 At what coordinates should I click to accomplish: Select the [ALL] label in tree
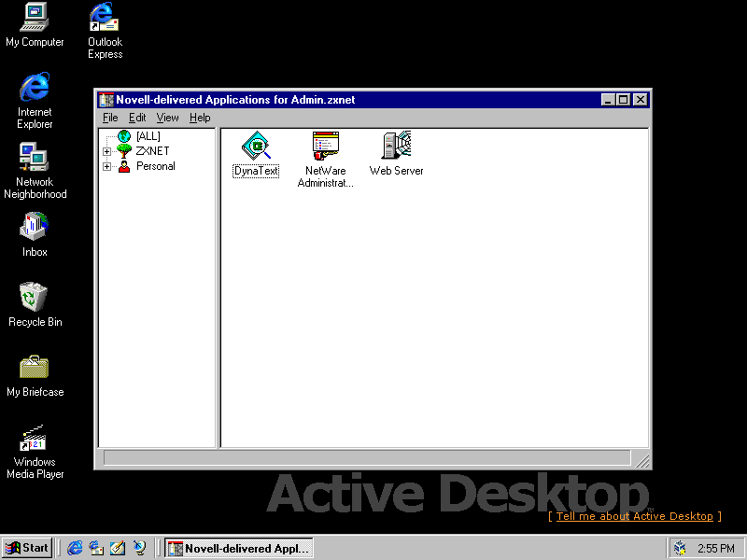tap(148, 136)
